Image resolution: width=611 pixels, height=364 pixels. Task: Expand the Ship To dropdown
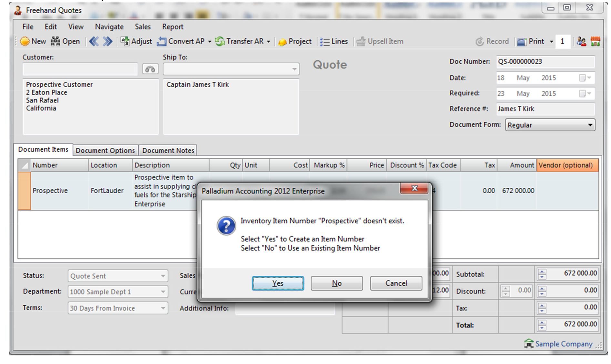pyautogui.click(x=294, y=69)
